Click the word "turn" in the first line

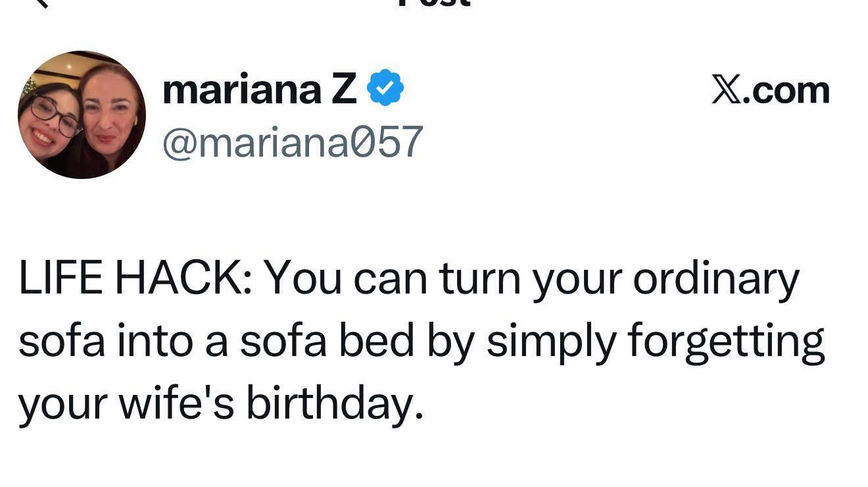481,279
